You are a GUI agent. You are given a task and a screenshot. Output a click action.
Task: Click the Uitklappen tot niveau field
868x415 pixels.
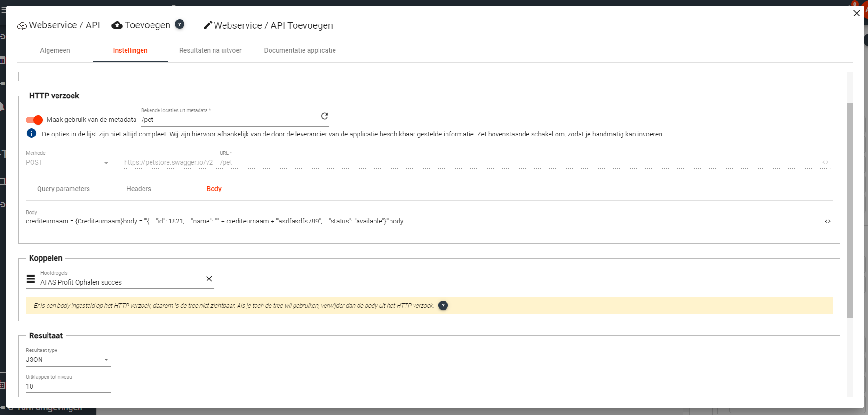tap(68, 387)
